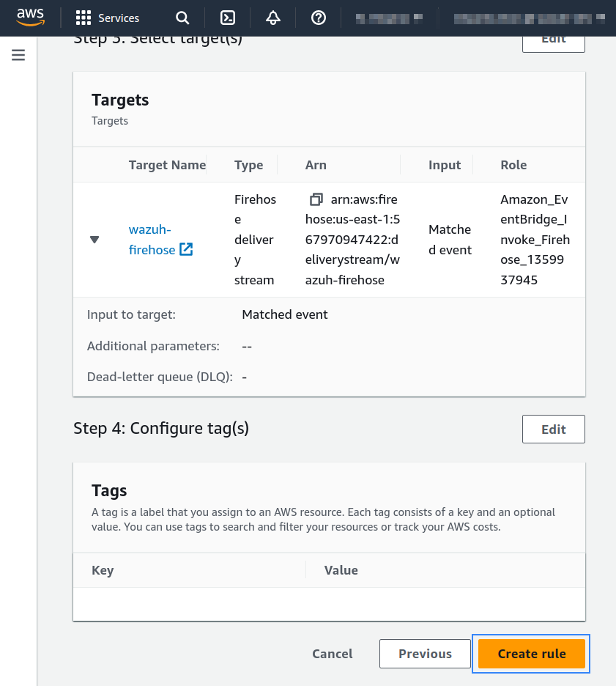Screen dimensions: 616x686
Task: Open the help question mark icon
Action: pyautogui.click(x=319, y=18)
